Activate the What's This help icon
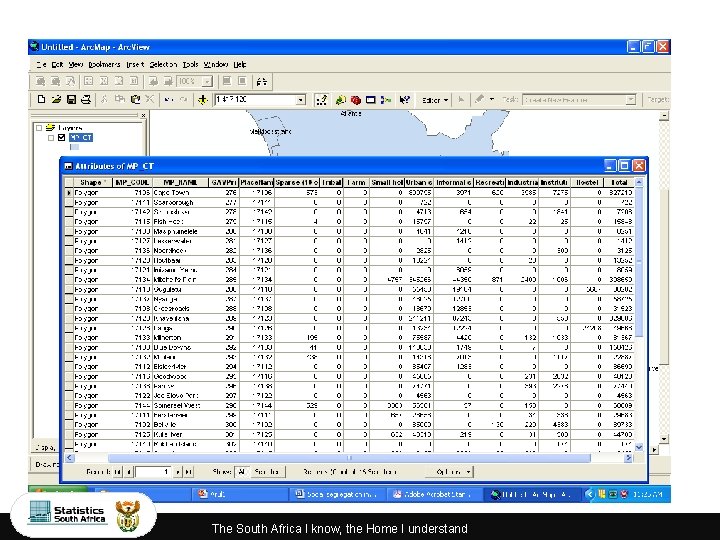 pyautogui.click(x=404, y=100)
